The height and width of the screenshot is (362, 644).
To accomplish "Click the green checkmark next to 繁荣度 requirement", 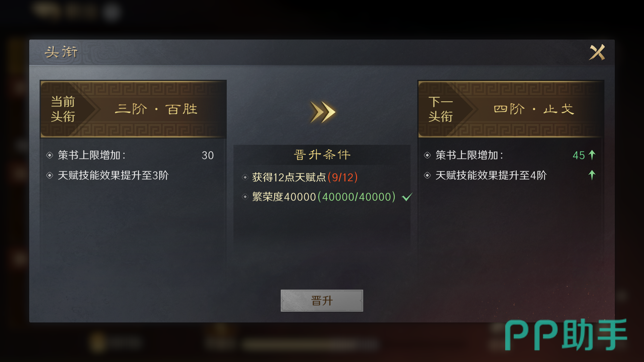I will click(407, 197).
